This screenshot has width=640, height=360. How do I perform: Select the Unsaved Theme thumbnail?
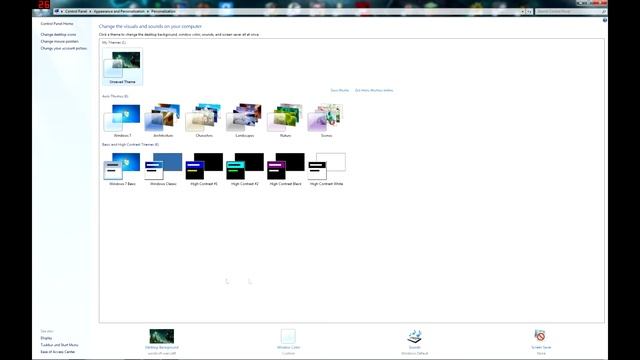122,67
